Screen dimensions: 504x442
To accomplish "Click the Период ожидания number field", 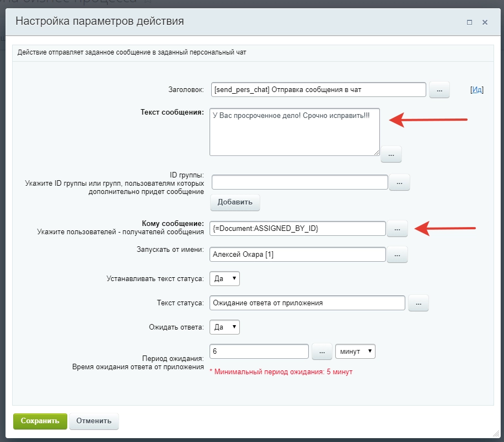I will point(259,351).
